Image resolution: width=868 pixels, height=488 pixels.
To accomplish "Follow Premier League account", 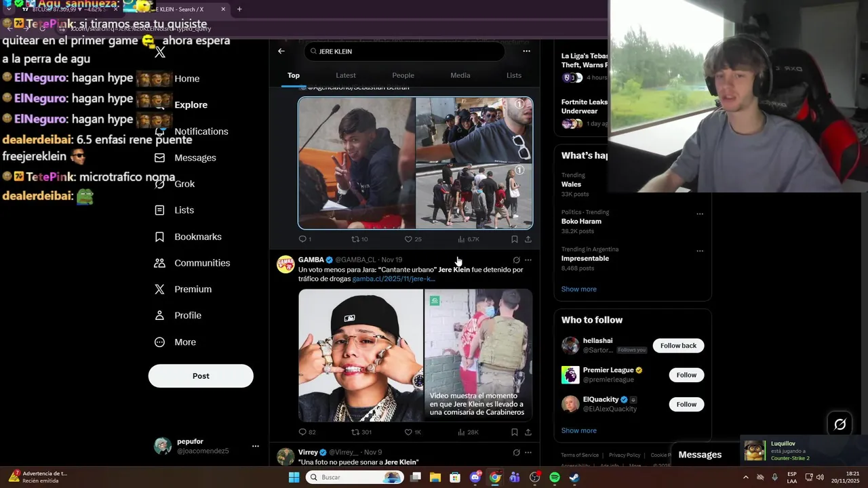I will (x=686, y=375).
